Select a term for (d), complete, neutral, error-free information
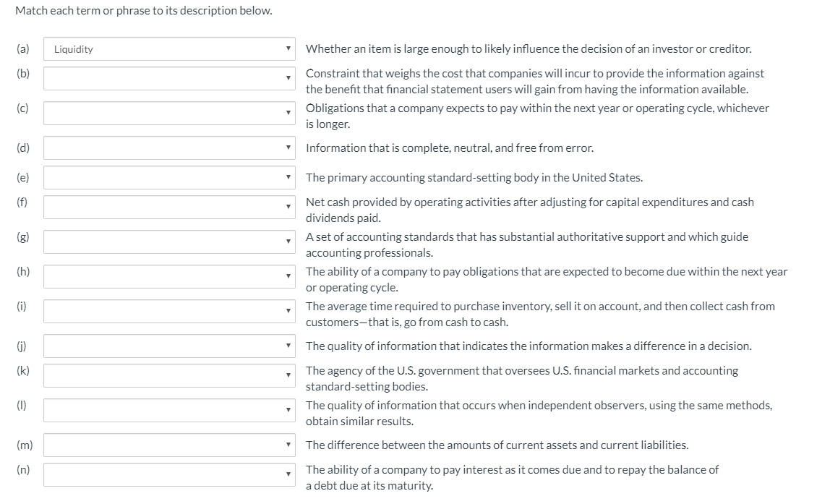Viewport: 830px width, 504px height. click(x=169, y=148)
